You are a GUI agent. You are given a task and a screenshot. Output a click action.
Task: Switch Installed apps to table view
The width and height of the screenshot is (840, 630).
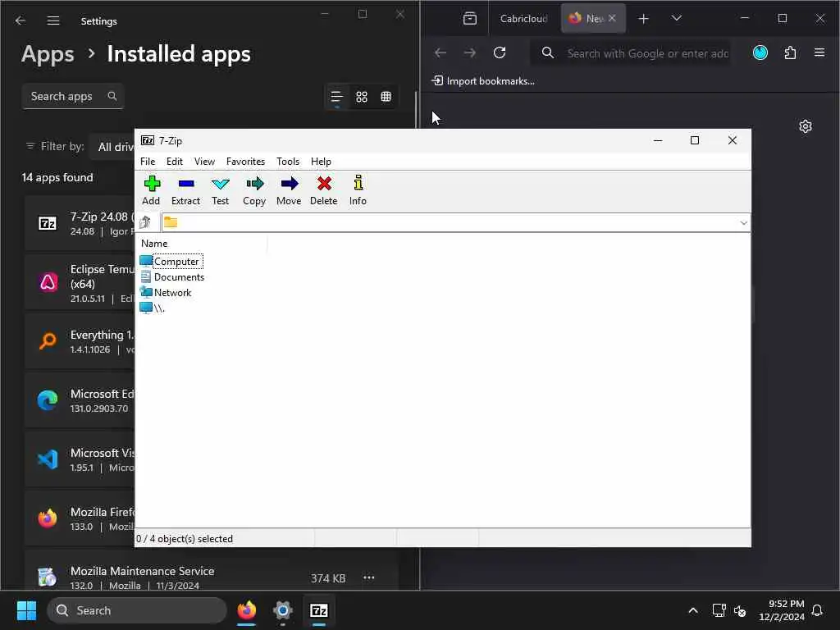tap(386, 97)
